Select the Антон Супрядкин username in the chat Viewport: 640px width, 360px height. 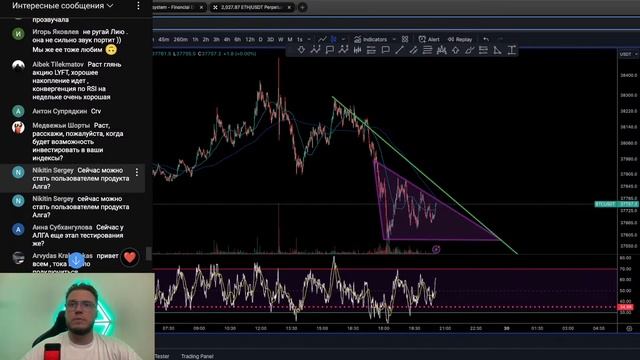60,111
